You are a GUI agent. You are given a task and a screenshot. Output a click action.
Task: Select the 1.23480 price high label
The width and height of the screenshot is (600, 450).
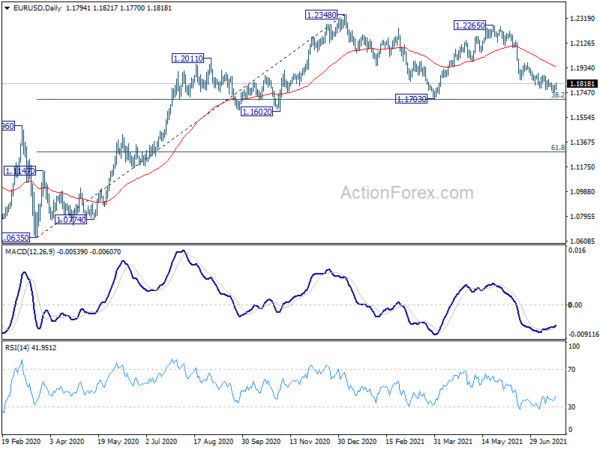coord(321,15)
